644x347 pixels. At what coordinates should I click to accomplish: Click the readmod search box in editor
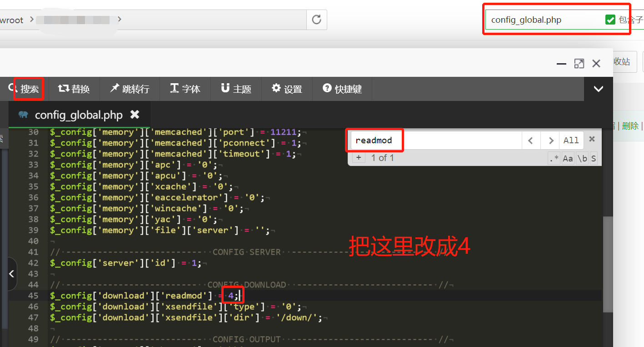[x=436, y=140]
